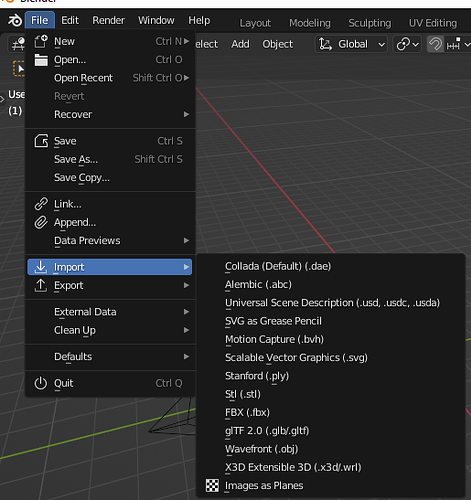Expand the Data Previews submenu
Image resolution: width=471 pixels, height=500 pixels.
pyautogui.click(x=110, y=241)
